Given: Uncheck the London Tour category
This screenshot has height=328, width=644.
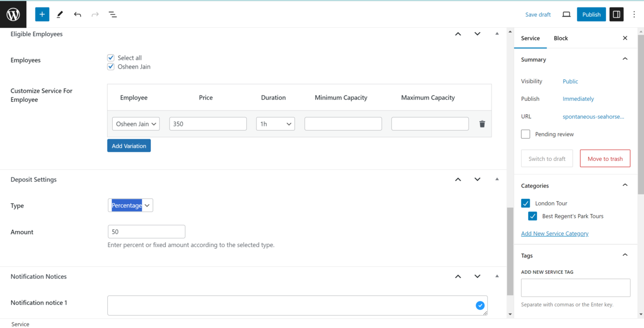Looking at the screenshot, I should (526, 204).
